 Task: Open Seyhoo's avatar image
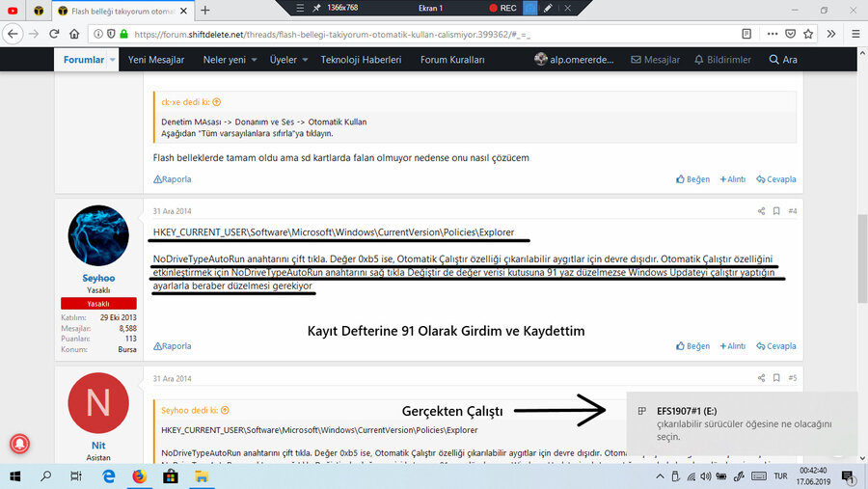(x=98, y=235)
